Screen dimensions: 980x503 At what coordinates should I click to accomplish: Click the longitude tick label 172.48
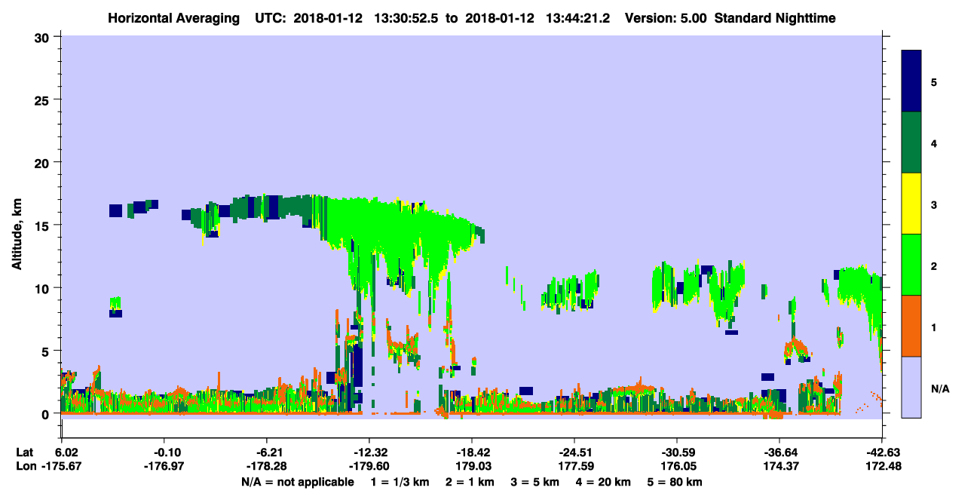[x=883, y=467]
